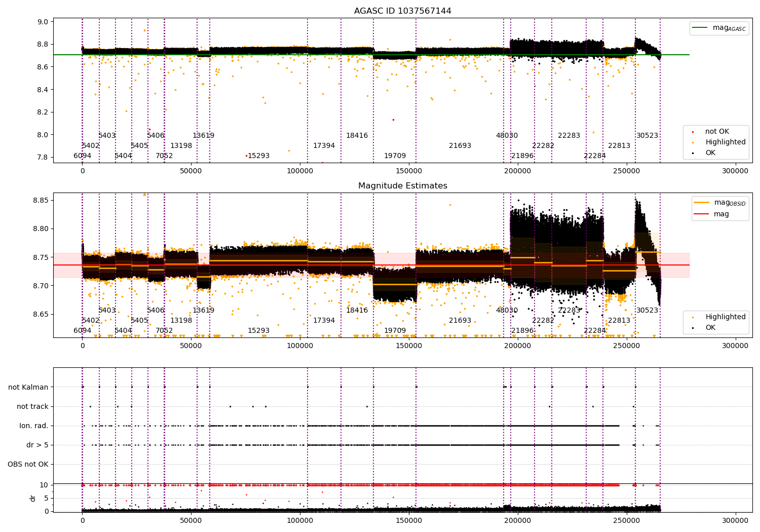Click OBSID label 22813 in Magnitude Estimates plot
Screen dimensions: 760x532
pos(619,321)
